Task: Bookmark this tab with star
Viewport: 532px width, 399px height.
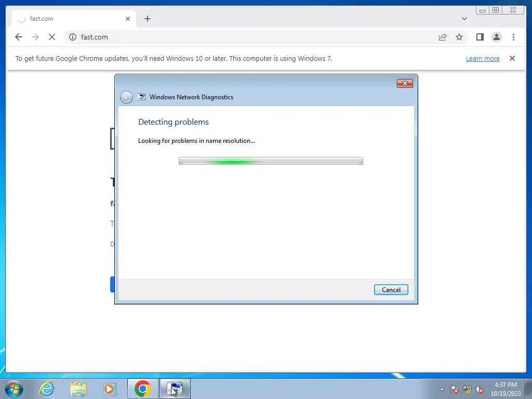Action: (459, 37)
